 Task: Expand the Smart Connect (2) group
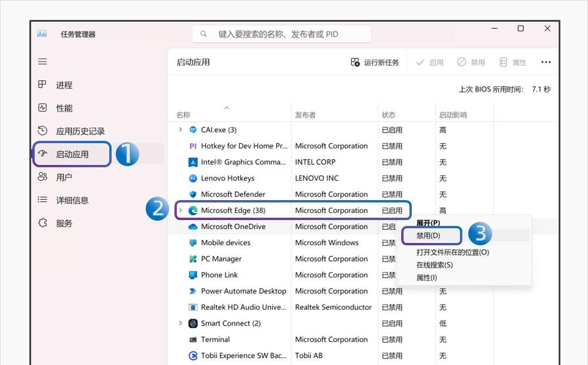click(180, 323)
